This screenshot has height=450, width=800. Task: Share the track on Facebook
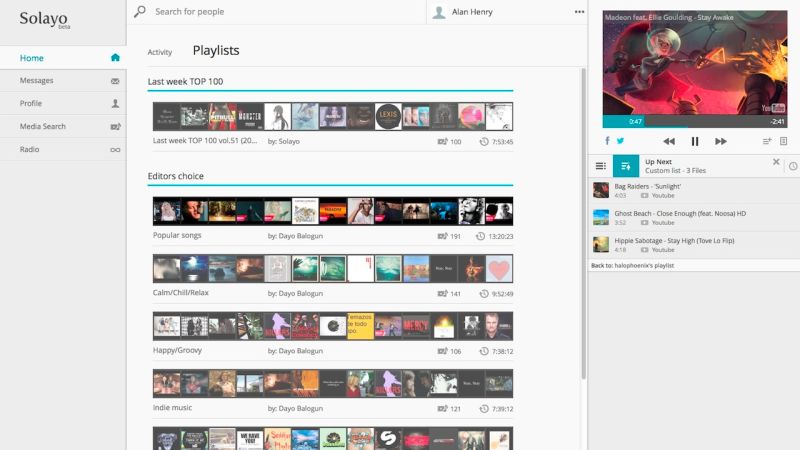point(607,141)
